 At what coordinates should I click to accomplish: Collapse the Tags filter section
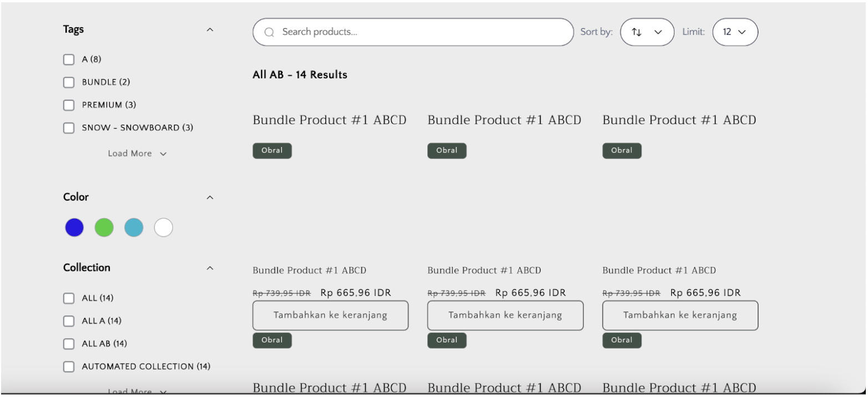(x=210, y=30)
